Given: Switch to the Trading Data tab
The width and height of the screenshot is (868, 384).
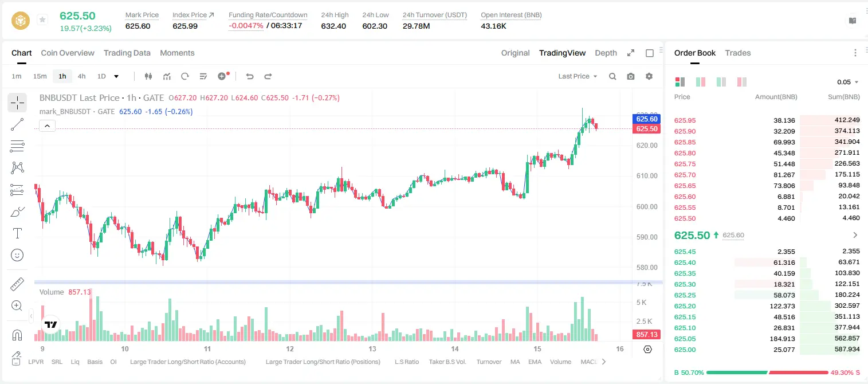Looking at the screenshot, I should [x=127, y=53].
